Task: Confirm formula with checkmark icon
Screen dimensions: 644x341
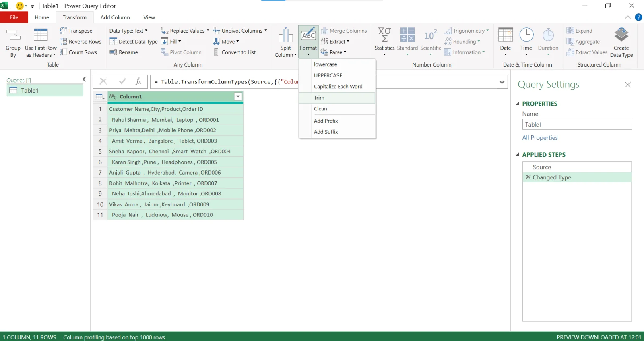Action: [x=122, y=81]
